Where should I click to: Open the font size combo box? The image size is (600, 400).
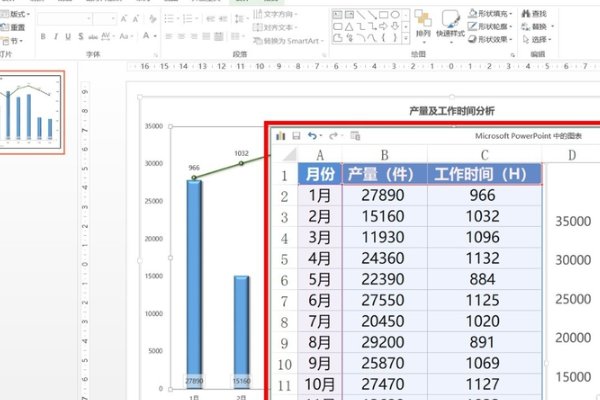[x=105, y=18]
